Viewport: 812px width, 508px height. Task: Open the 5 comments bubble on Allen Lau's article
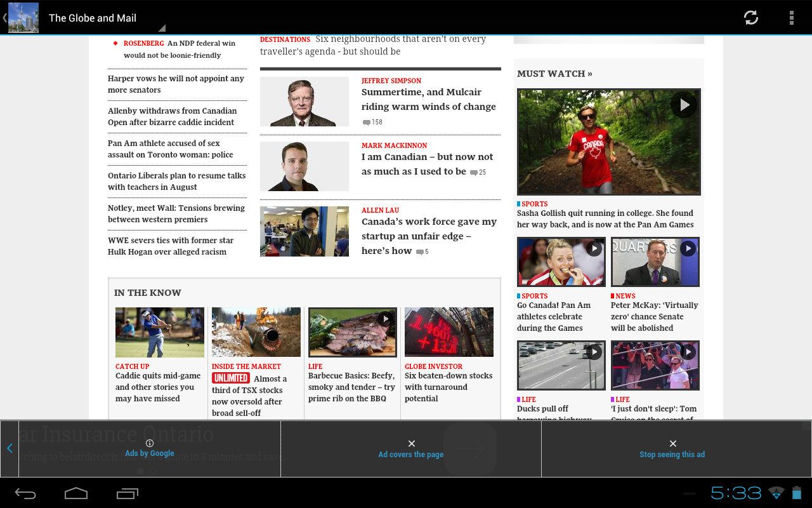[422, 252]
